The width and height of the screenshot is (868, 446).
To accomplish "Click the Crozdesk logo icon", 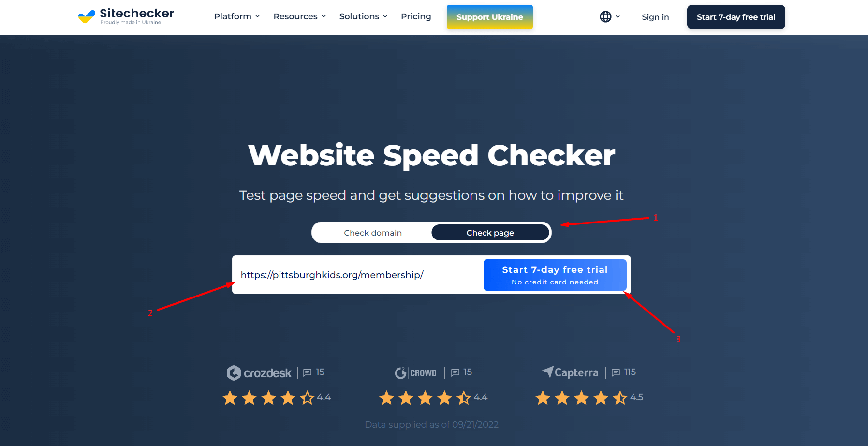I will click(x=234, y=372).
